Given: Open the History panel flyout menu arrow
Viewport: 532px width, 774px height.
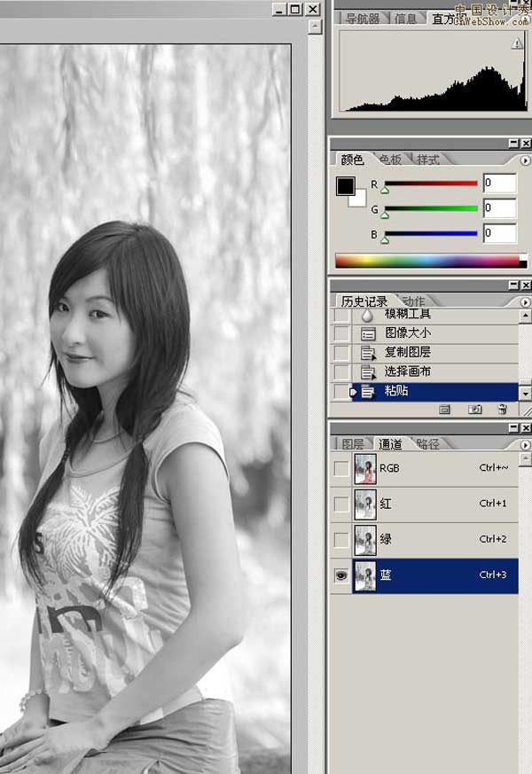Looking at the screenshot, I should 525,302.
